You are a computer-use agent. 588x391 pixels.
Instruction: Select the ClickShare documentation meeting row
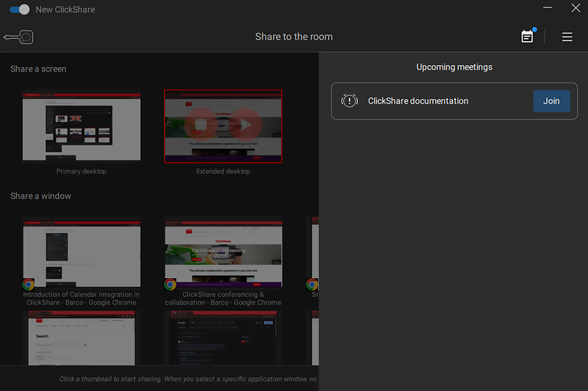(x=431, y=101)
